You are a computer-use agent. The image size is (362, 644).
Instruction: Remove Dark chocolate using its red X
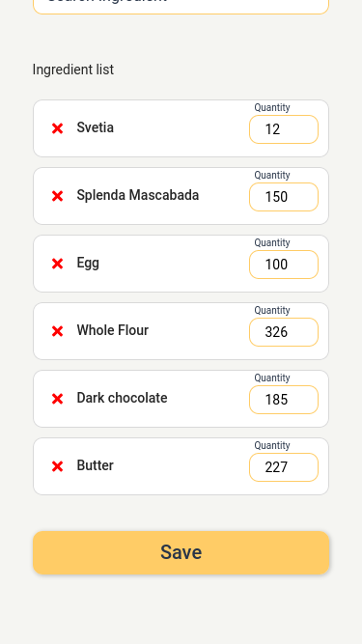point(58,399)
